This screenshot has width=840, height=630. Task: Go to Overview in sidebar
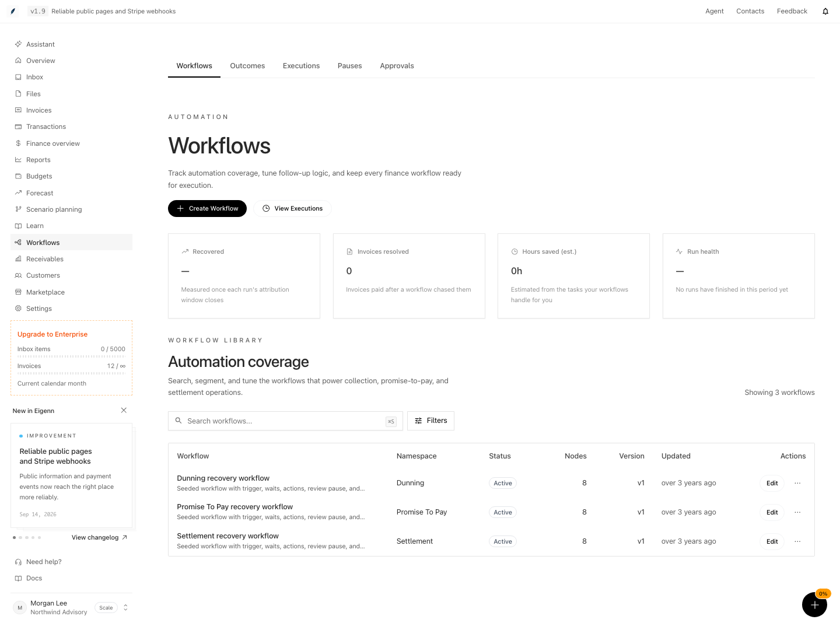click(x=71, y=61)
